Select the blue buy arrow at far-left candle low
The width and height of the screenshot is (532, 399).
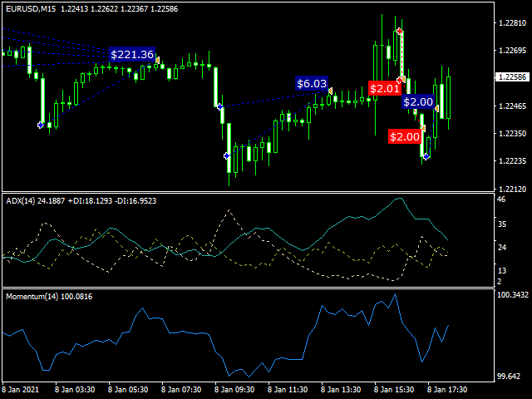pos(41,126)
